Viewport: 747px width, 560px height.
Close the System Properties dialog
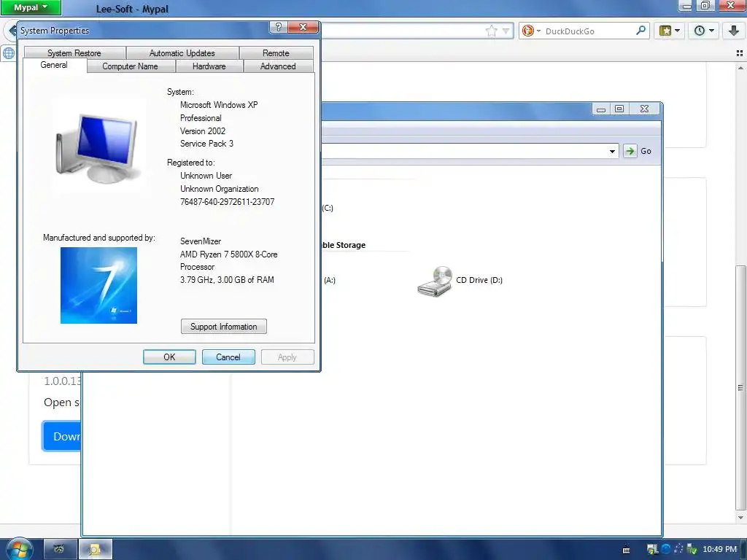tap(303, 27)
